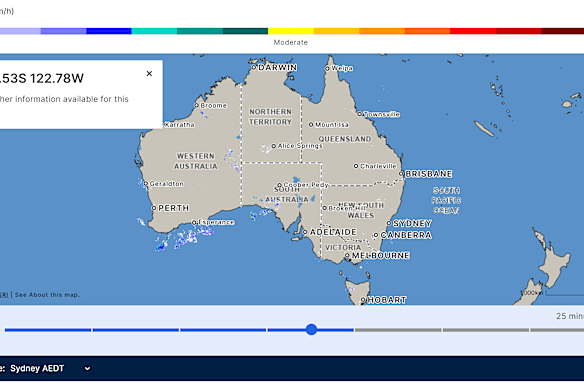
Task: Click the Hobart city marker
Action: tap(363, 300)
